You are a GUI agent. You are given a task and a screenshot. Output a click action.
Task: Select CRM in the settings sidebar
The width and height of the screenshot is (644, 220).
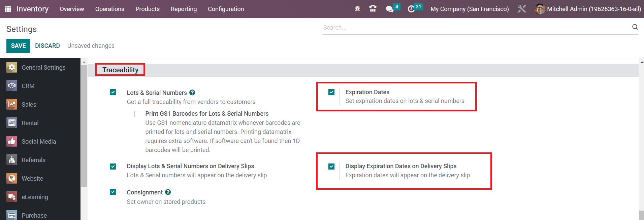pyautogui.click(x=28, y=86)
